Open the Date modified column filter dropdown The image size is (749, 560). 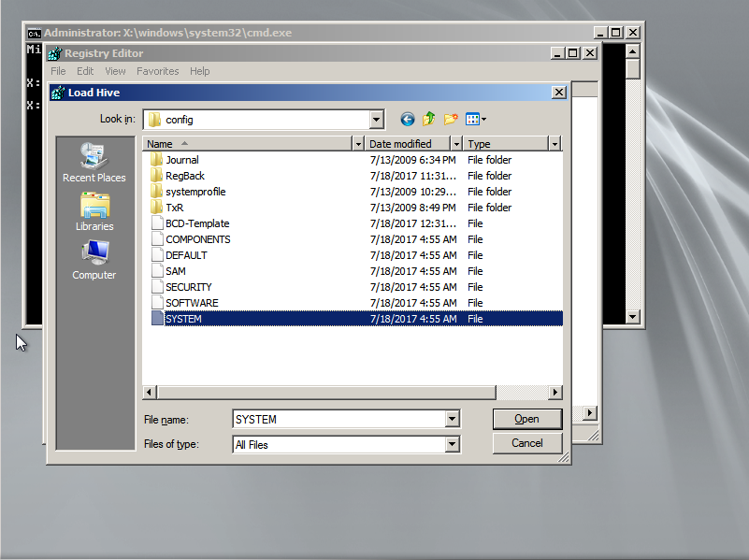pos(456,144)
